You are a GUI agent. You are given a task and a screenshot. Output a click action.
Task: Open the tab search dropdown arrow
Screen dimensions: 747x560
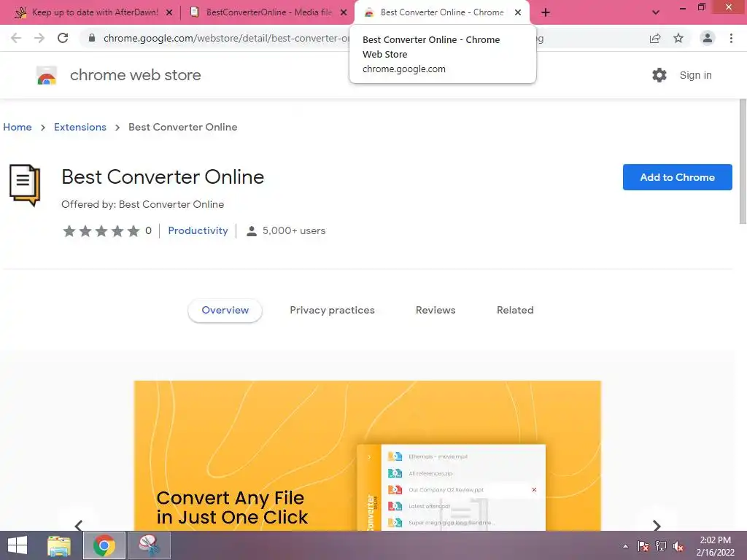(x=656, y=12)
